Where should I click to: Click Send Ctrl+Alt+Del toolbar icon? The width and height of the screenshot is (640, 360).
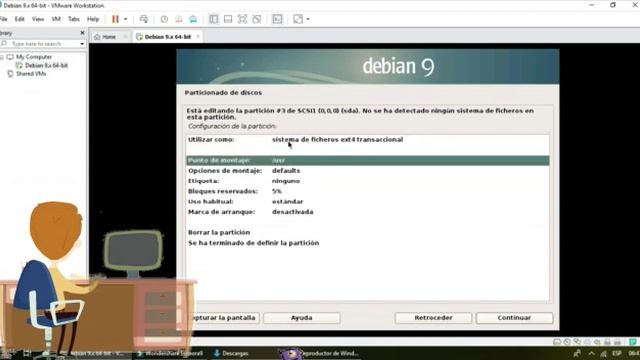pyautogui.click(x=144, y=19)
